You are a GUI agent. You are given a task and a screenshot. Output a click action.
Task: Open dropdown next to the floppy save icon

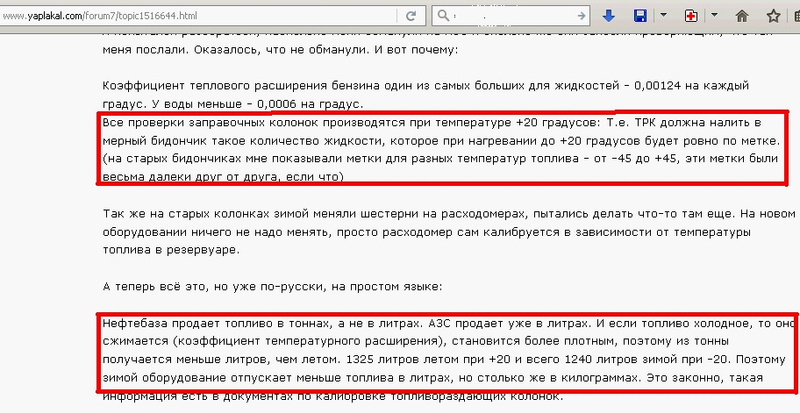tap(663, 15)
